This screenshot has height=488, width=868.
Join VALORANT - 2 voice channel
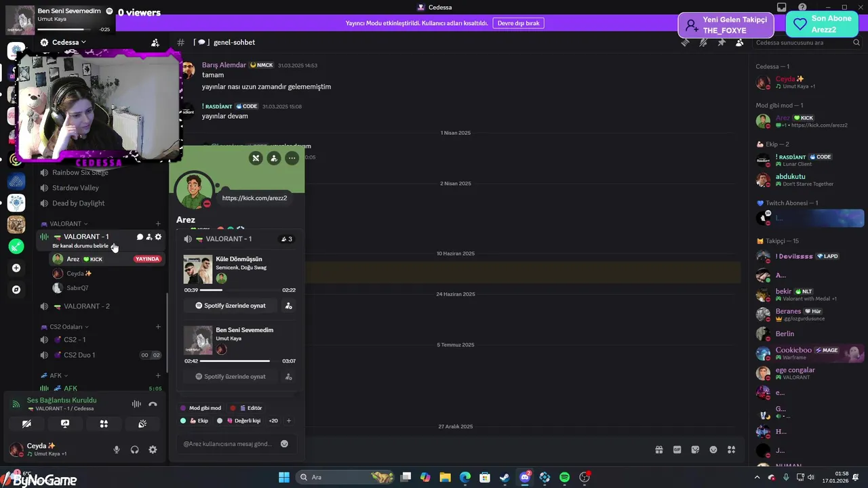pos(100,306)
